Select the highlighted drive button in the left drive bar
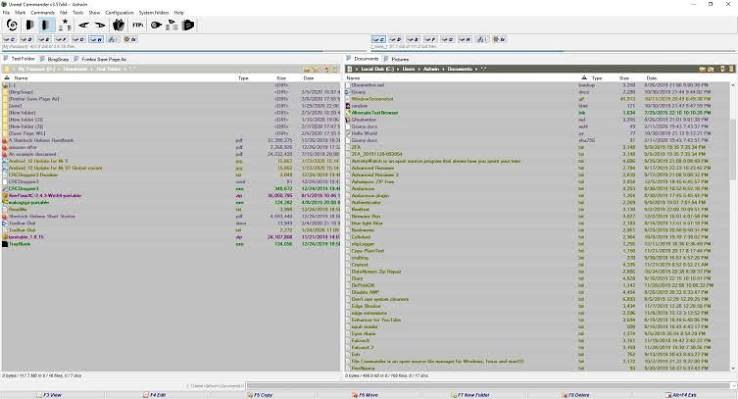This screenshot has height=399, width=738. [96, 40]
